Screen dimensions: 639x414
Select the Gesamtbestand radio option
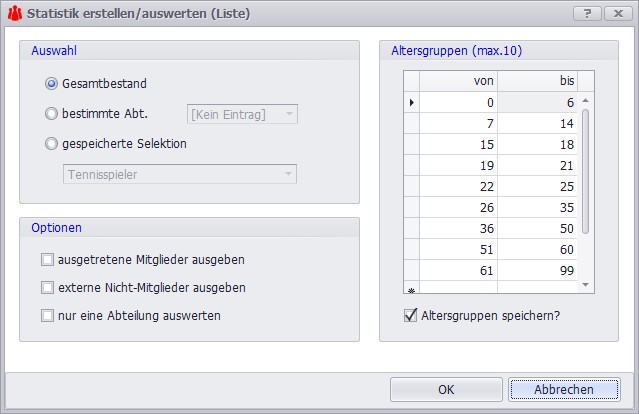52,84
